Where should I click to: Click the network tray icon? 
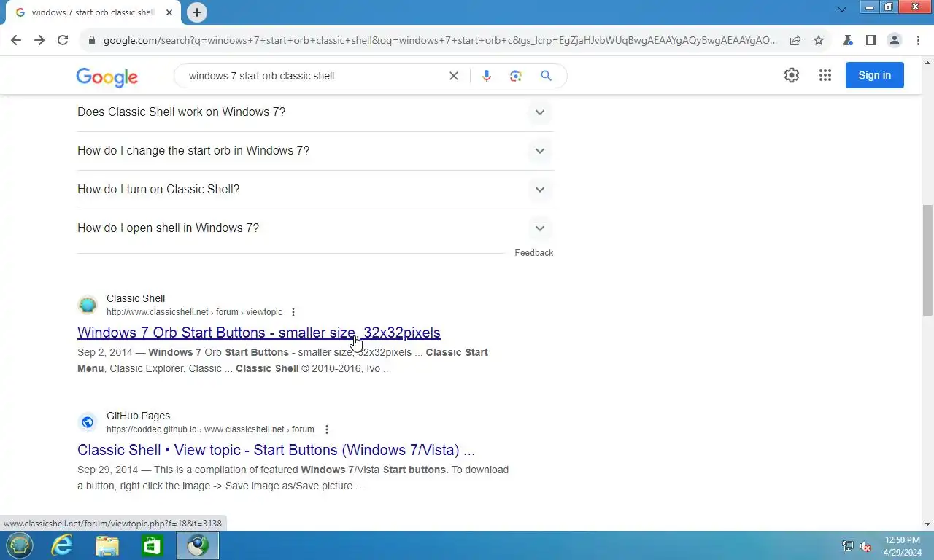(848, 546)
